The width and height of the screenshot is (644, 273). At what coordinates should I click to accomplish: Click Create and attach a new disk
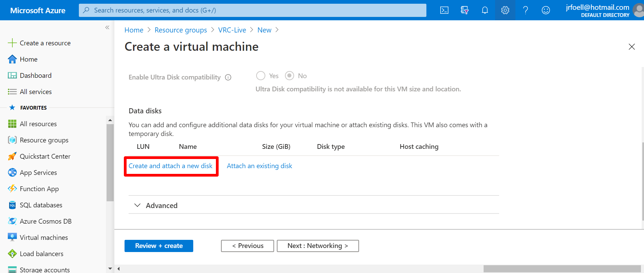(x=171, y=166)
